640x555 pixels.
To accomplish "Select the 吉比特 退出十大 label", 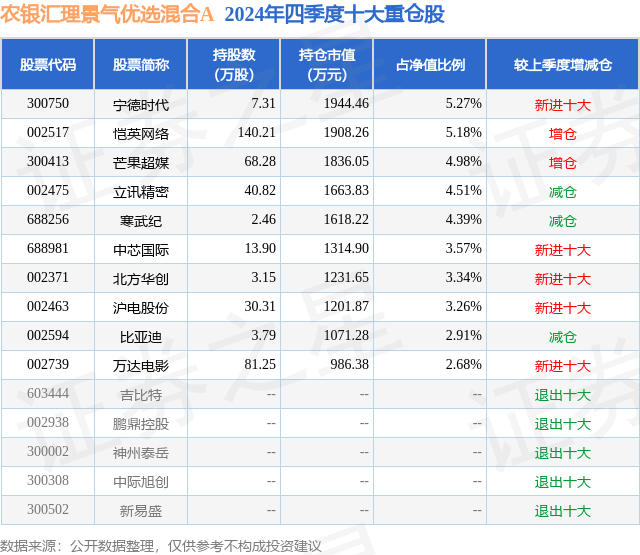I will [x=563, y=395].
